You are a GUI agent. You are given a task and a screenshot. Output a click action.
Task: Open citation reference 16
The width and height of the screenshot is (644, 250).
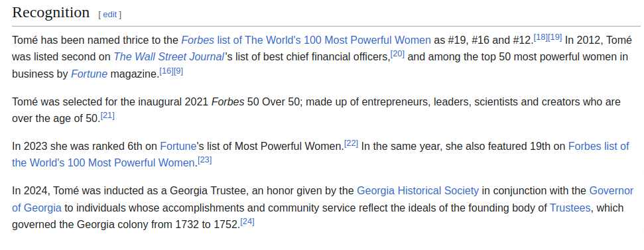tap(166, 72)
